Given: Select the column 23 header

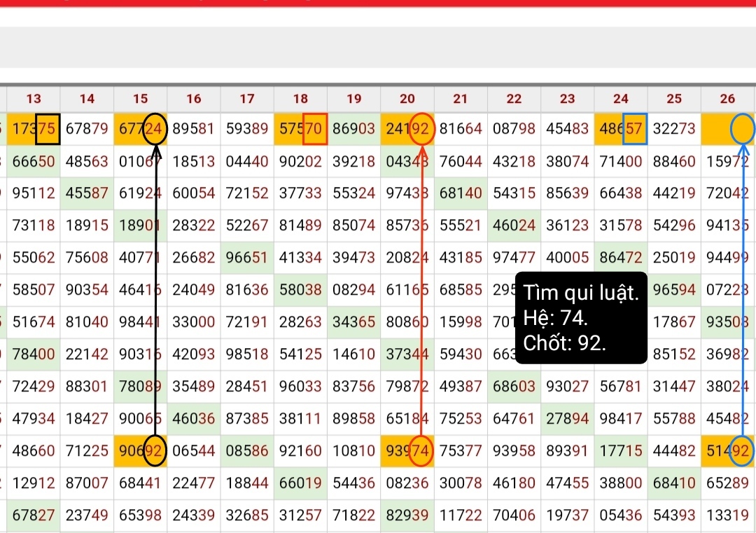Looking at the screenshot, I should click(x=567, y=99).
